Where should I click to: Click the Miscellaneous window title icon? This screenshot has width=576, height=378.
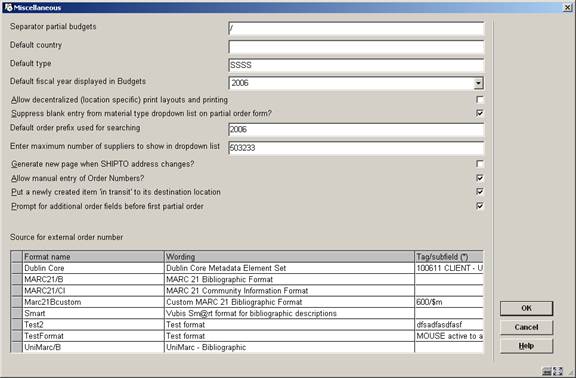[x=8, y=7]
